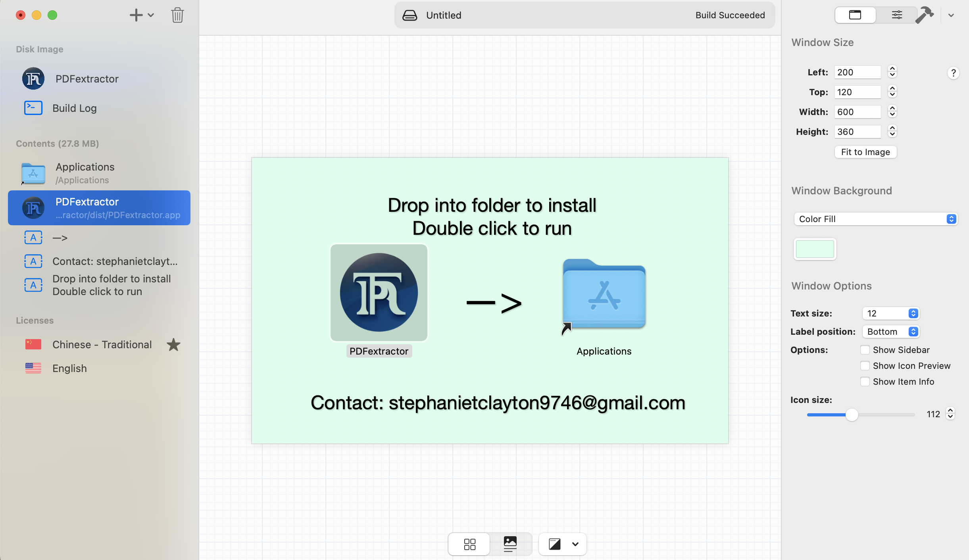The image size is (969, 560).
Task: Select the window settings tab icon
Action: (x=855, y=15)
